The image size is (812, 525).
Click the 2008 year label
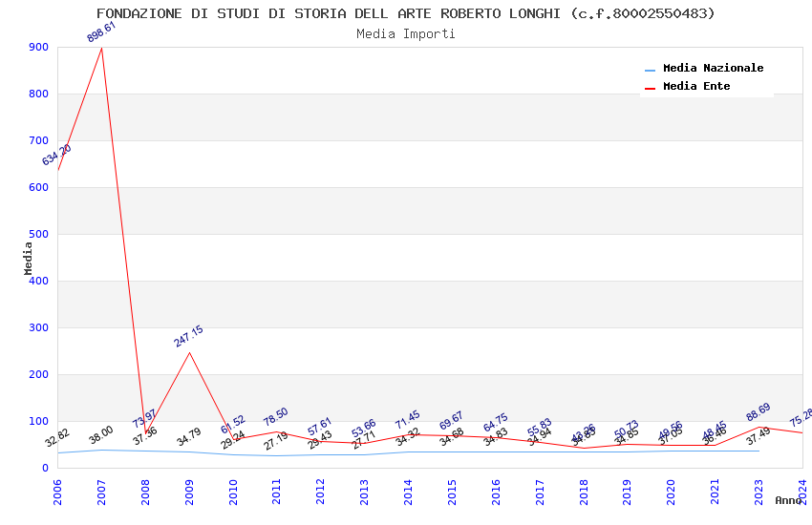[145, 492]
